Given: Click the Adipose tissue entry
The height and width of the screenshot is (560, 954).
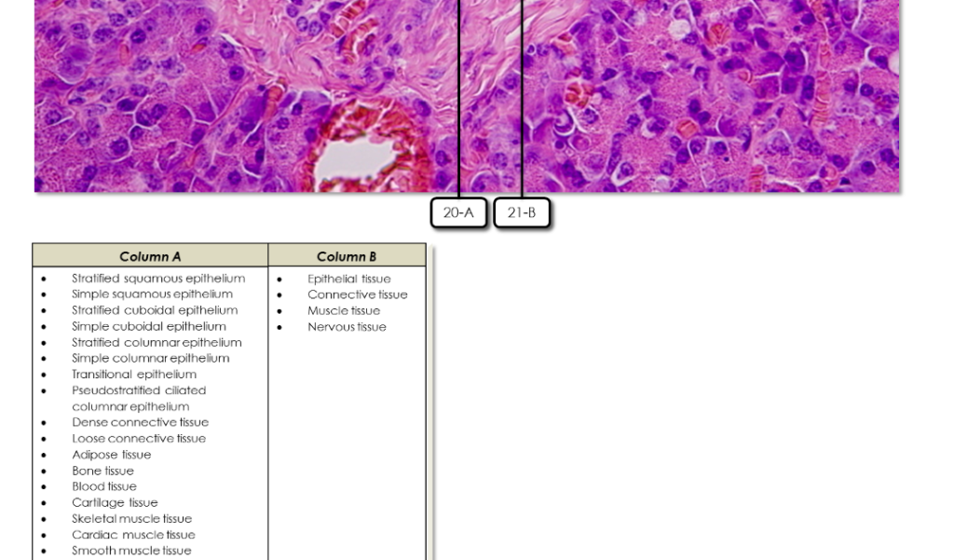Looking at the screenshot, I should [112, 455].
